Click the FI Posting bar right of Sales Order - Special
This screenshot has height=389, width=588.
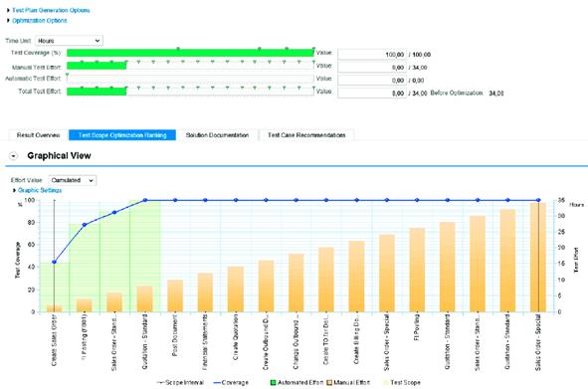click(x=417, y=270)
